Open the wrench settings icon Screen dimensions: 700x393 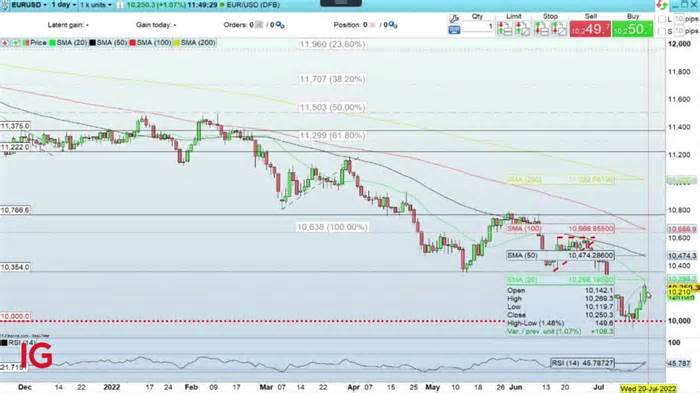pyautogui.click(x=454, y=18)
